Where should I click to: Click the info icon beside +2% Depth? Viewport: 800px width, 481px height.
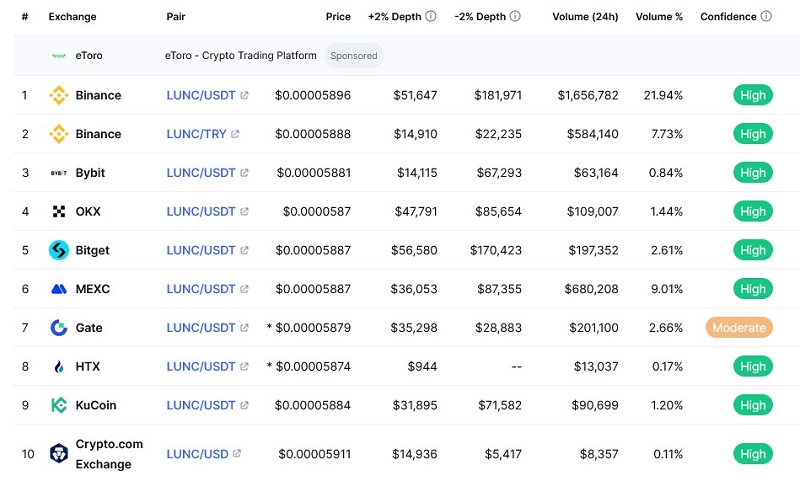pyautogui.click(x=431, y=17)
